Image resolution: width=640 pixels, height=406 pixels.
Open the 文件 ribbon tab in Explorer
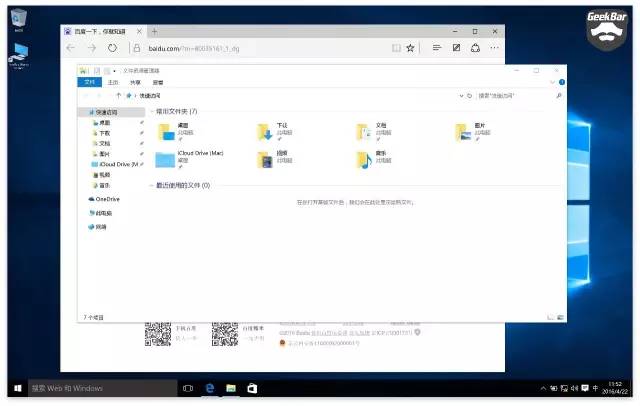point(89,82)
